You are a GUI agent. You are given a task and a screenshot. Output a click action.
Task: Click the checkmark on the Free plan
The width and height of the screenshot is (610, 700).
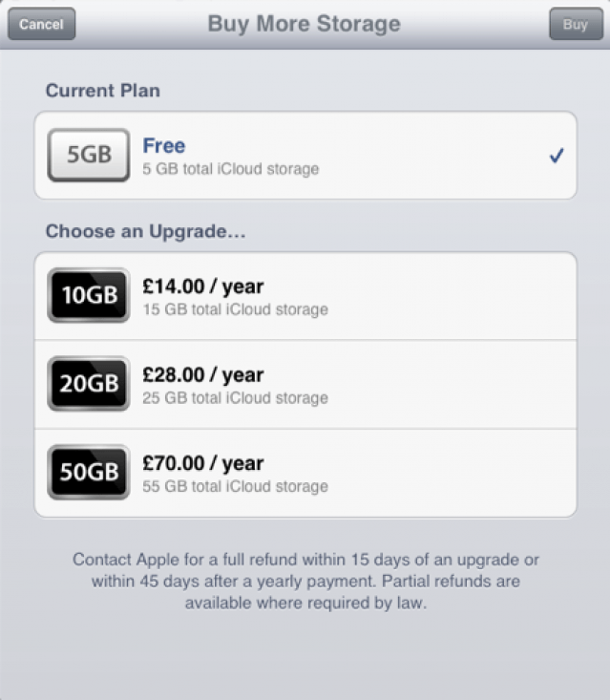[557, 156]
